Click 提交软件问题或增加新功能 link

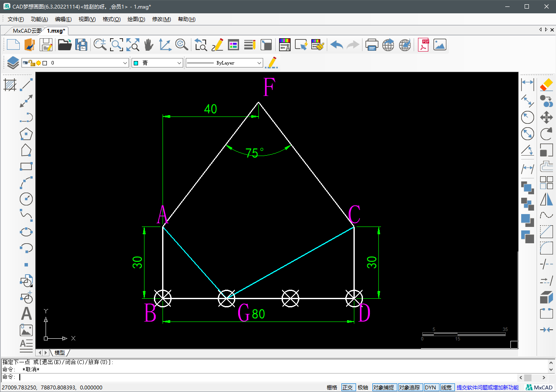coord(488,387)
